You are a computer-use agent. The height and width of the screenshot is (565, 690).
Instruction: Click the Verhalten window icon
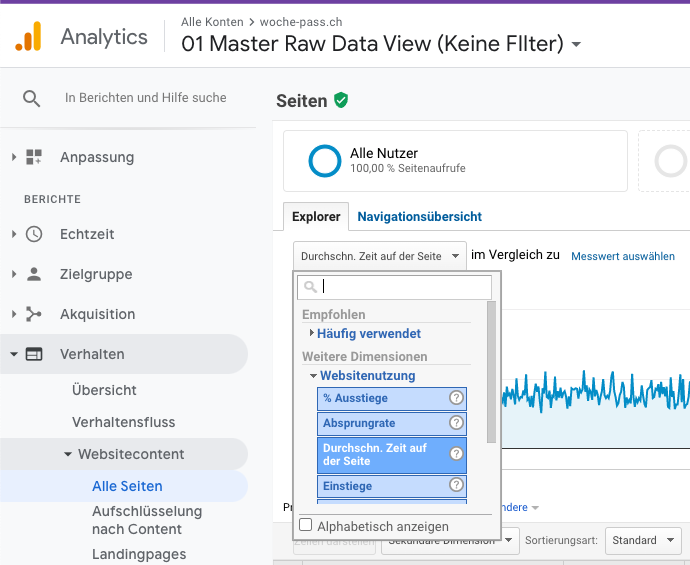pos(34,354)
